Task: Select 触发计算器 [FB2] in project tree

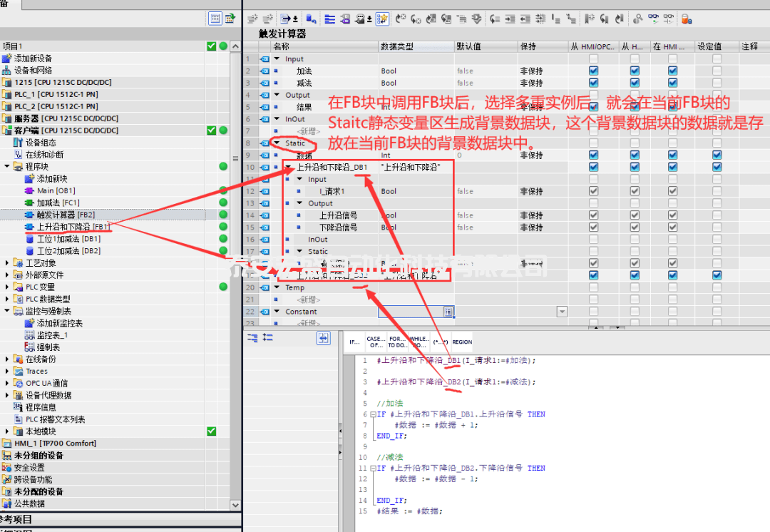Action: pyautogui.click(x=66, y=215)
